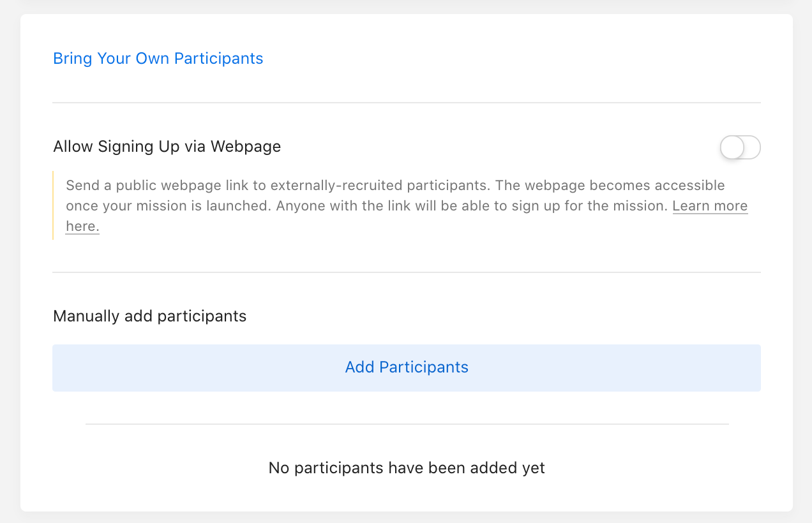This screenshot has height=523, width=812.
Task: Select the "Manually add participants" section title
Action: click(149, 316)
